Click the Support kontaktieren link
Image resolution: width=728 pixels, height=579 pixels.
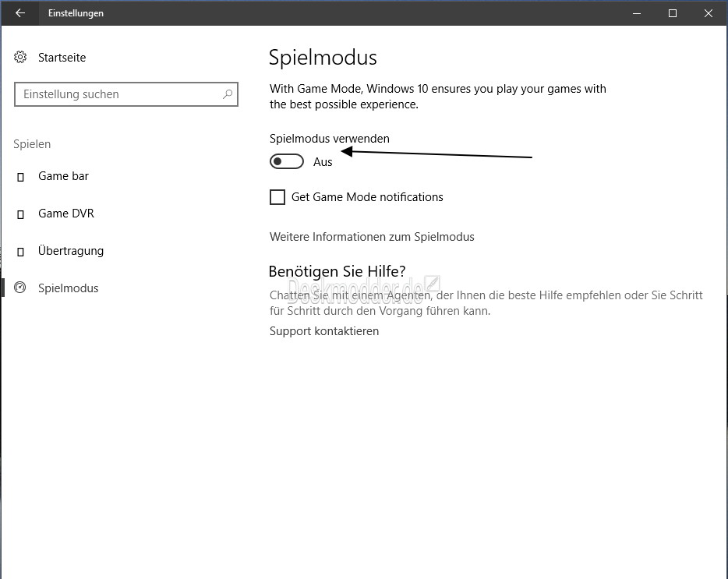pyautogui.click(x=324, y=331)
